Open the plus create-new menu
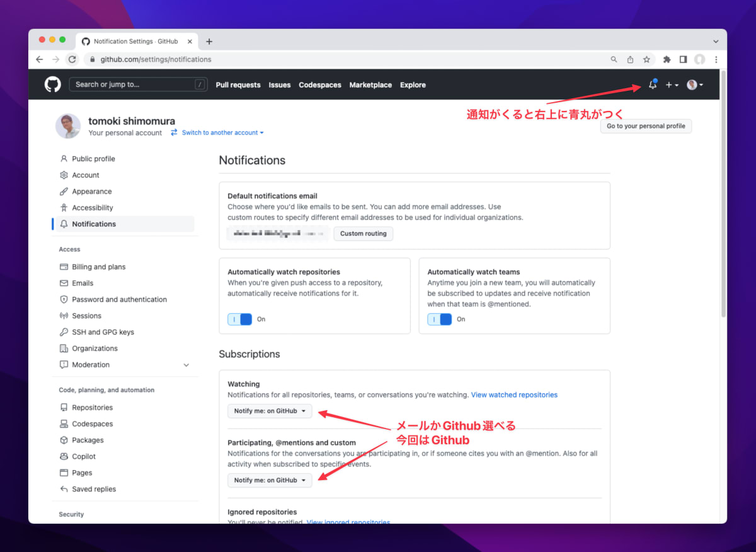 [672, 85]
